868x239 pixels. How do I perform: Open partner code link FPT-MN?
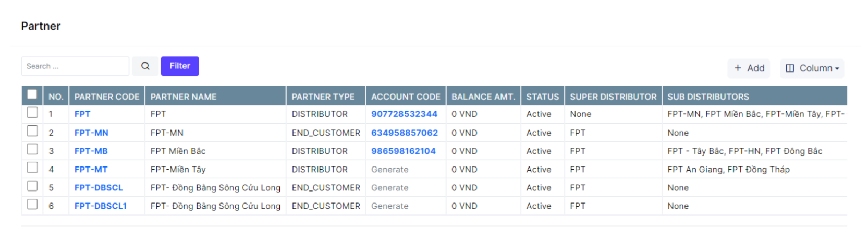tap(91, 133)
